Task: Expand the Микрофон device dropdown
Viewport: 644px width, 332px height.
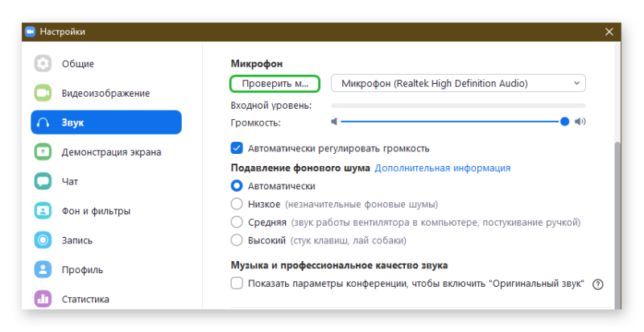Action: [x=458, y=84]
